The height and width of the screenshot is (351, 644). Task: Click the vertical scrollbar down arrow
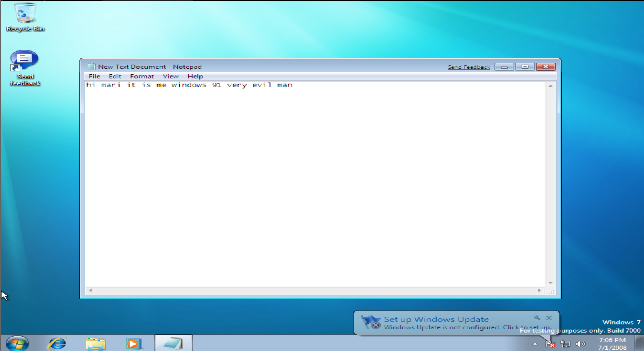(550, 283)
